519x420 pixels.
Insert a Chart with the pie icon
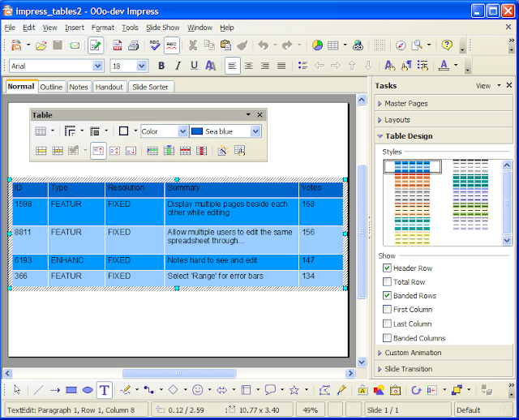(x=317, y=45)
